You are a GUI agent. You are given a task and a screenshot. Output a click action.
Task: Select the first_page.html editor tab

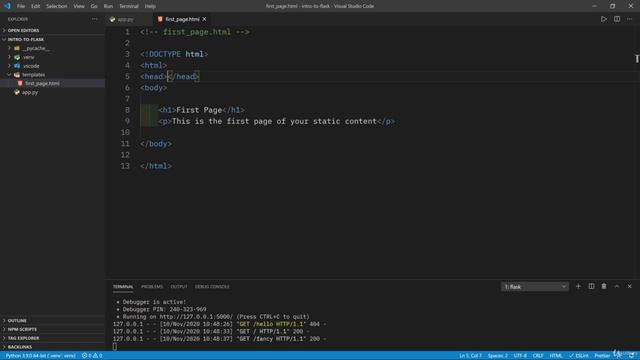pyautogui.click(x=182, y=19)
